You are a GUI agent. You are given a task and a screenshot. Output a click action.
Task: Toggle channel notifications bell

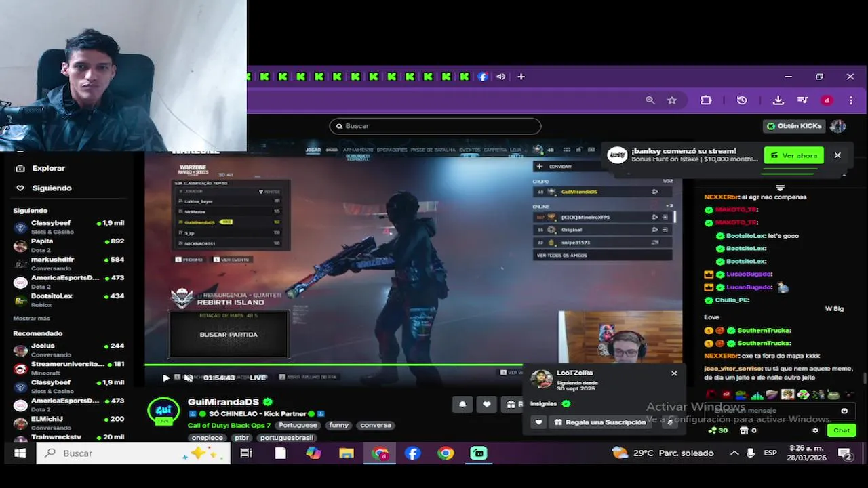click(x=462, y=404)
